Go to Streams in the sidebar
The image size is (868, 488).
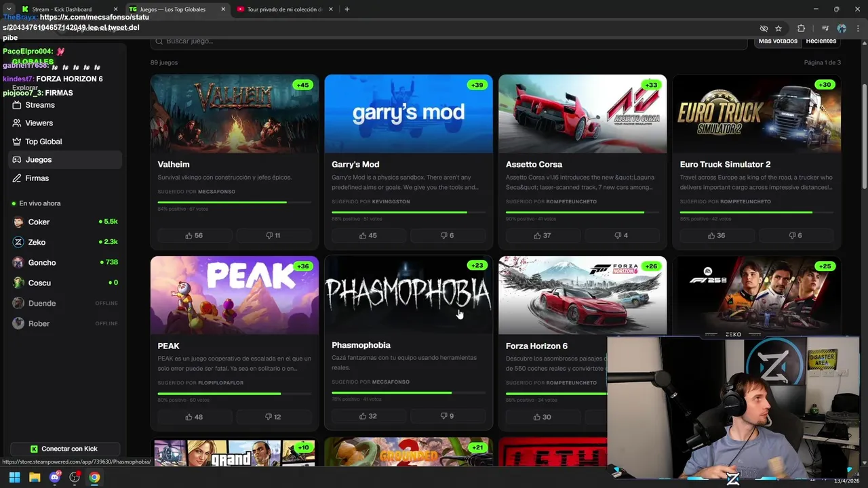(65, 105)
